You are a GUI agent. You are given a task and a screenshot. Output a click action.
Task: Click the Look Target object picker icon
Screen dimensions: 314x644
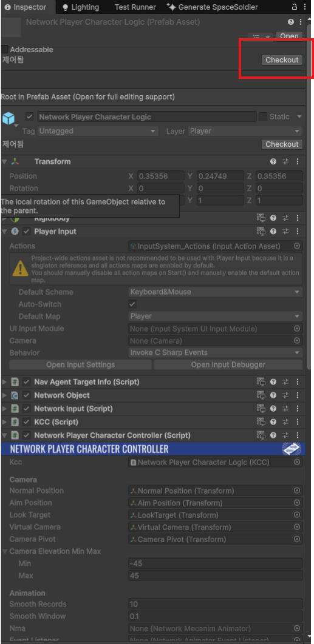pyautogui.click(x=297, y=515)
